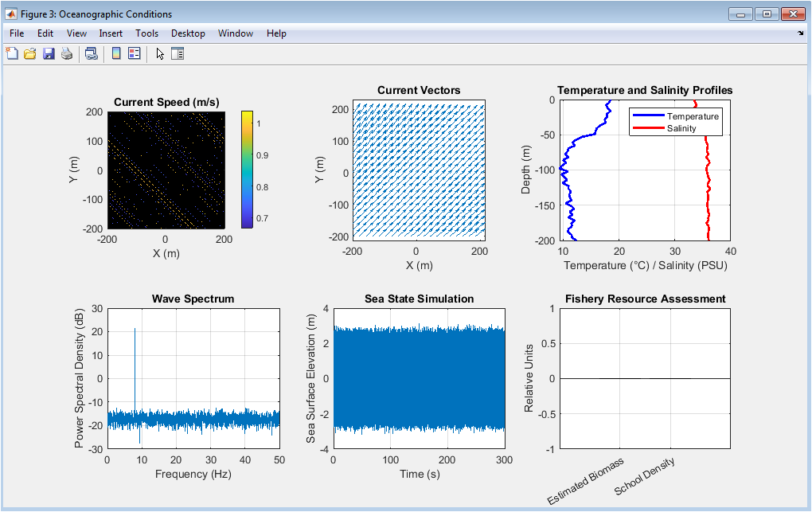The height and width of the screenshot is (512, 812).
Task: Open a file with the folder icon
Action: (x=30, y=53)
